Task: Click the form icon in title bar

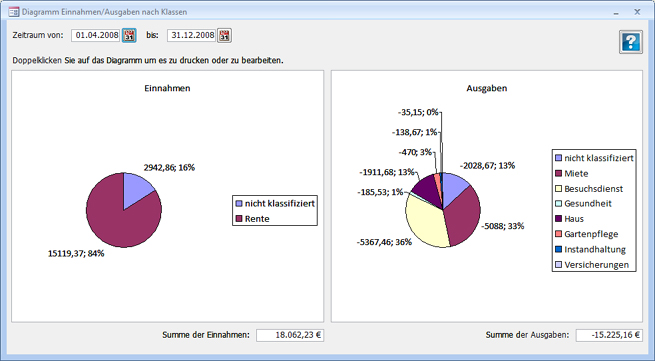Action: tap(14, 12)
